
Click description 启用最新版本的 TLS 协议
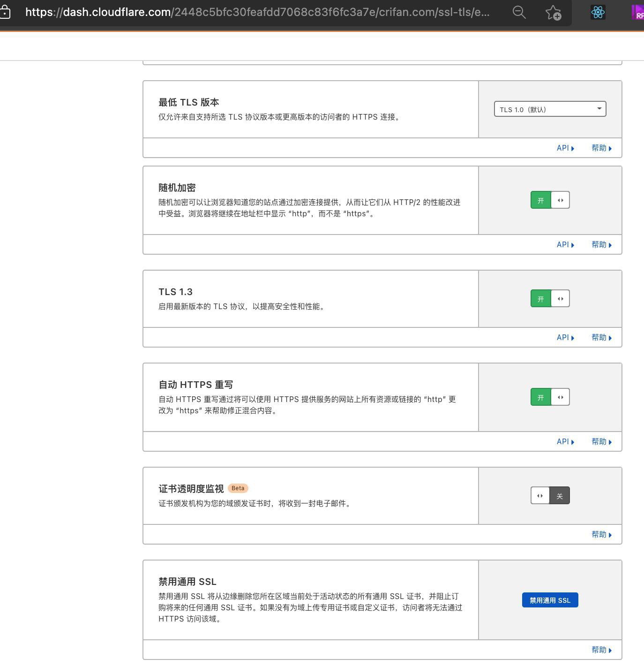pos(243,307)
